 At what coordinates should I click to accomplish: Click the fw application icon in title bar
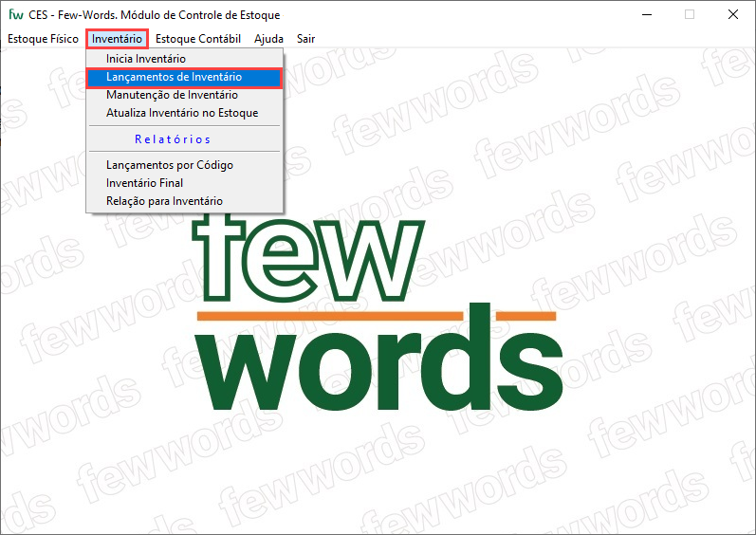click(16, 14)
